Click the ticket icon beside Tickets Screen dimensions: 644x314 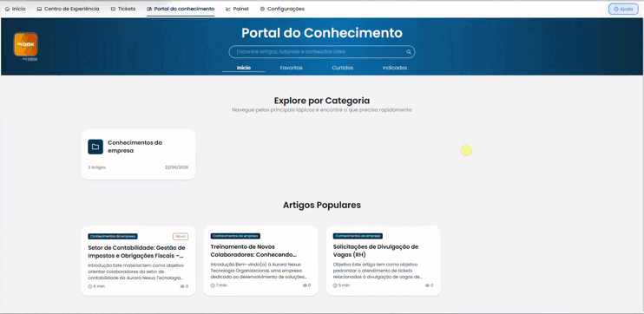[113, 9]
